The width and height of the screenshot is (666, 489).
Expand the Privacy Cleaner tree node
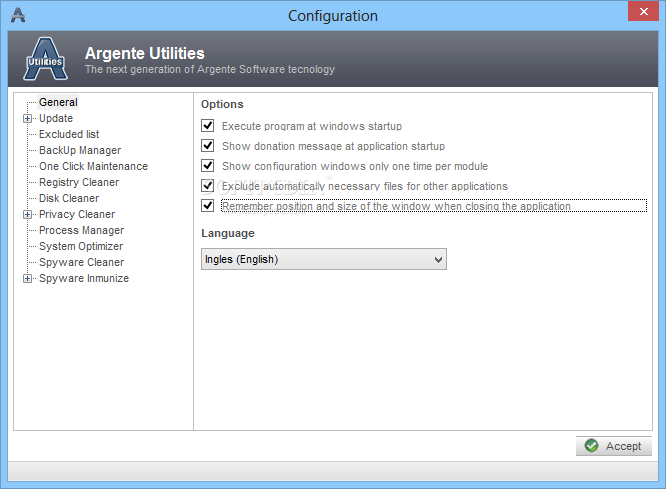point(28,215)
